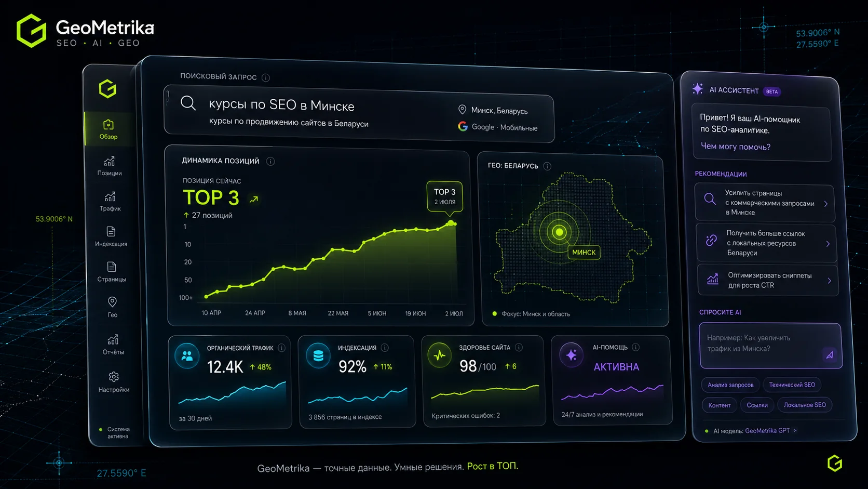Click the sparkle icon on AI-помощь card
This screenshot has width=868, height=489.
point(572,355)
